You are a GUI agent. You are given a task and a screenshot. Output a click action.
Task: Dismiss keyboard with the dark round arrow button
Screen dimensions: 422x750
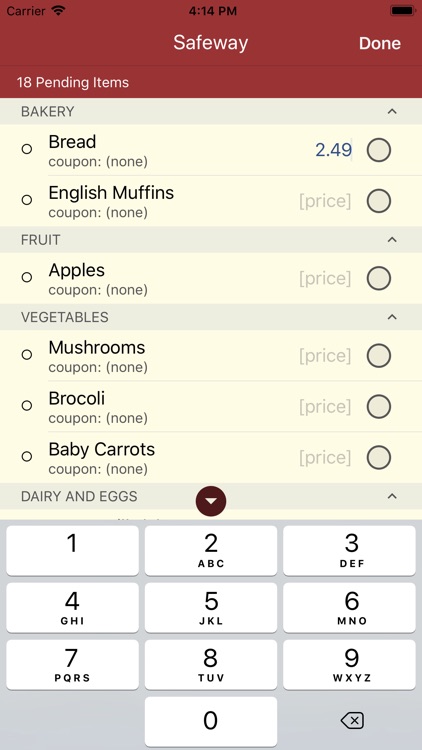tap(211, 501)
